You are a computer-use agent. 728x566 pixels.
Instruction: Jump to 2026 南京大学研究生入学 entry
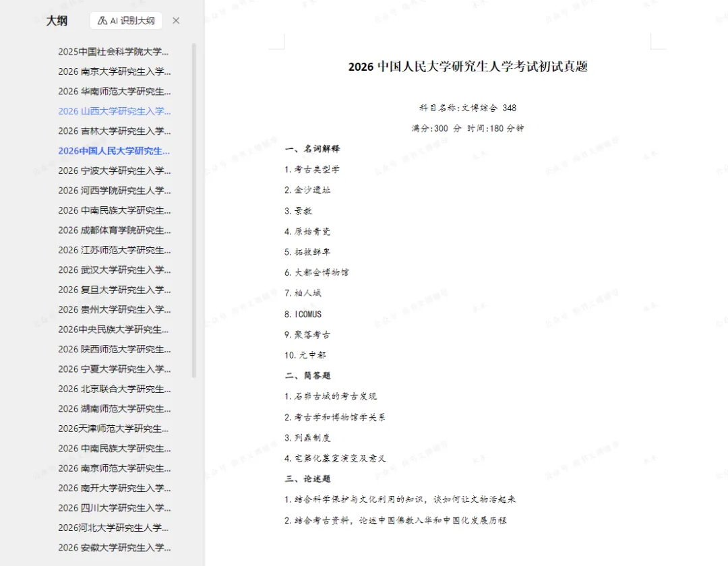coord(114,71)
